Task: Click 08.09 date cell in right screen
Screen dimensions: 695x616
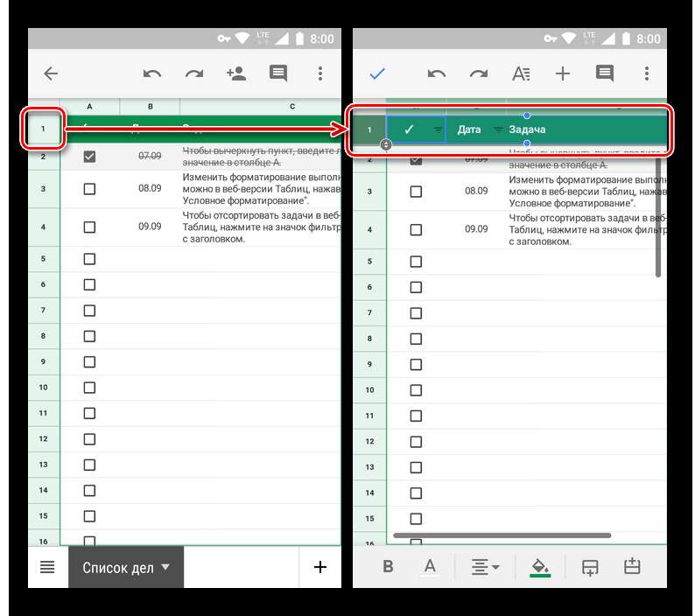Action: pyautogui.click(x=476, y=191)
